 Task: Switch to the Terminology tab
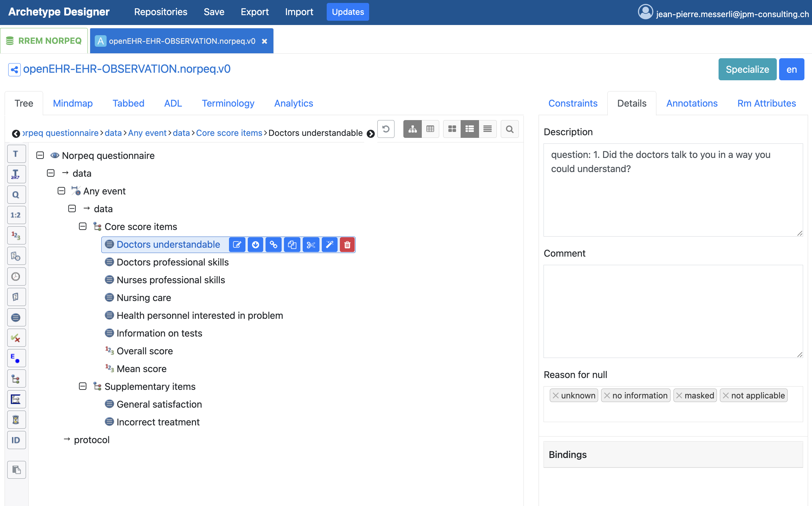[228, 103]
